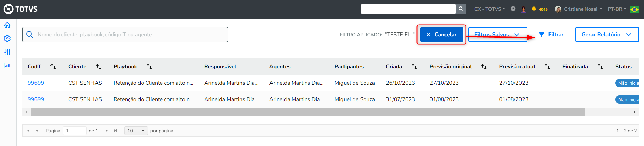Open the sliders icon in the sidebar

(7, 52)
